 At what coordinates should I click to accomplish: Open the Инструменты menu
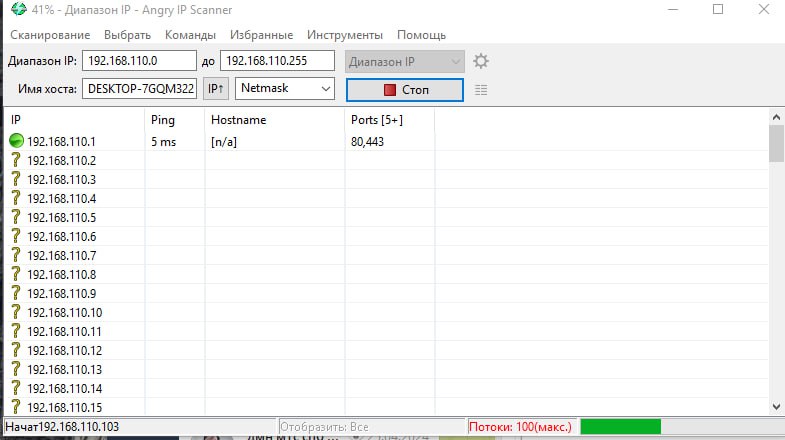point(345,35)
